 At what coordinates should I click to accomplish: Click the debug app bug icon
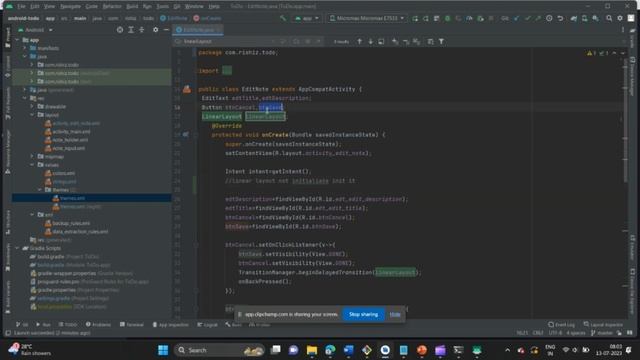click(x=448, y=18)
